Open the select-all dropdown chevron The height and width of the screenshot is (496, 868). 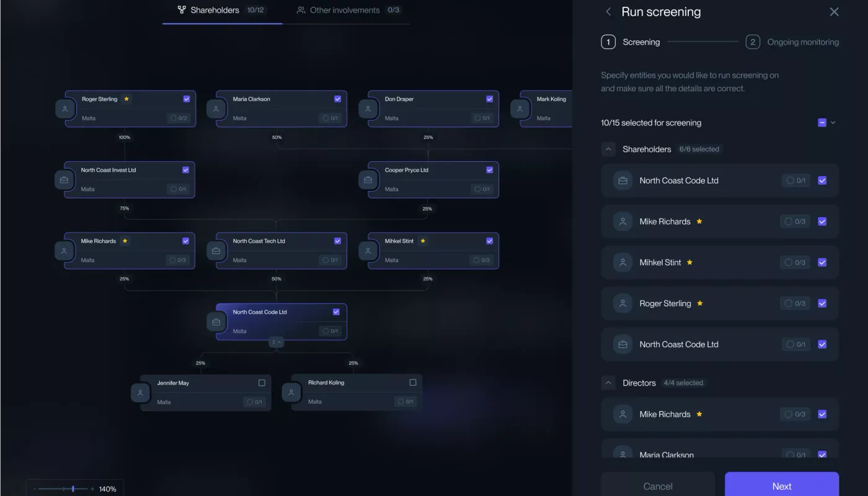pos(833,123)
